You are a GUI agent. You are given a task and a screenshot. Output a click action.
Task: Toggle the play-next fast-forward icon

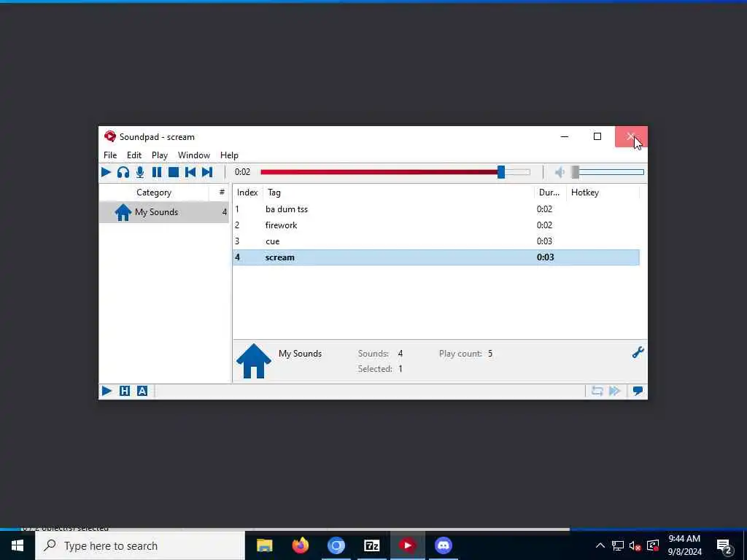(614, 391)
